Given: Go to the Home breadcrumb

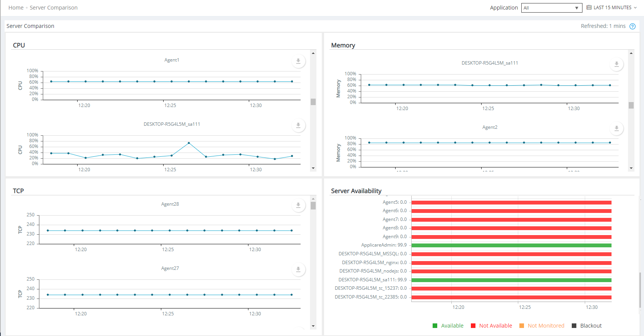Looking at the screenshot, I should [x=16, y=8].
